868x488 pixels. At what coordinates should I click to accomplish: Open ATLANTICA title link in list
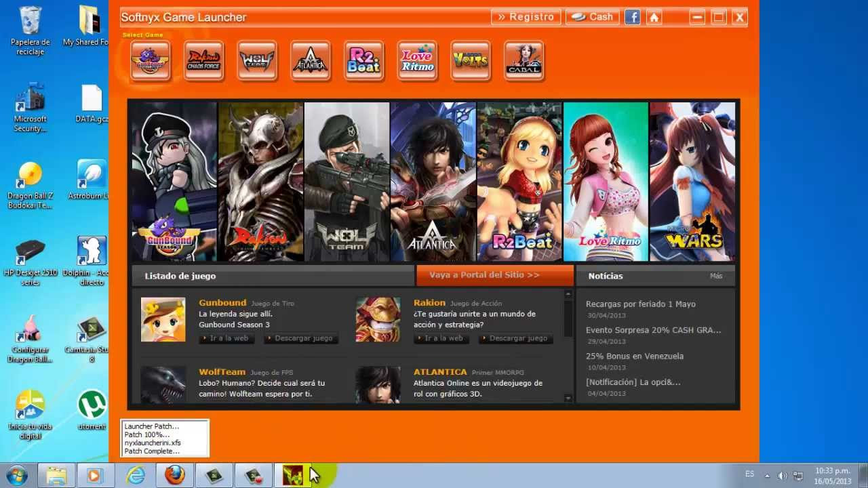click(440, 371)
